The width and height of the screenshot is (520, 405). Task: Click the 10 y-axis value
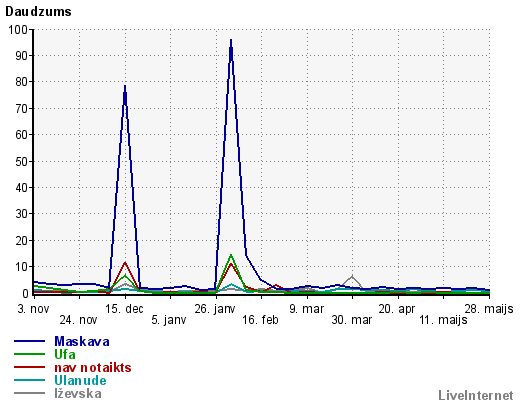coord(21,267)
